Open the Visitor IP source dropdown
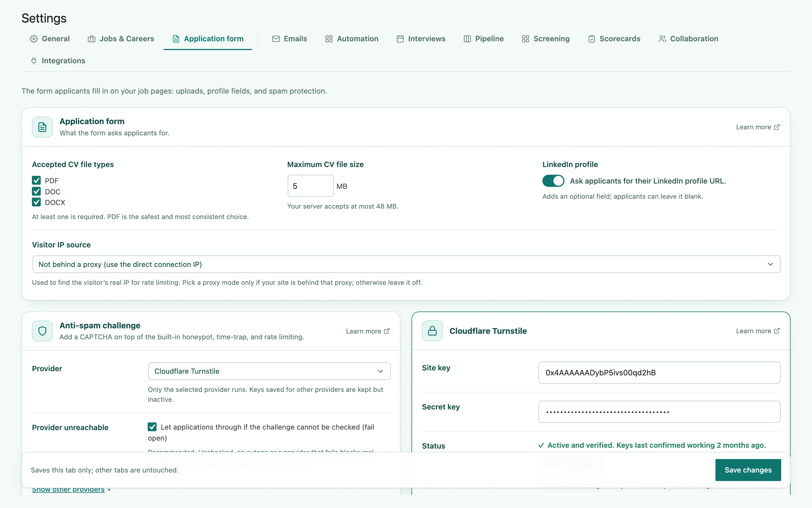 tap(406, 264)
